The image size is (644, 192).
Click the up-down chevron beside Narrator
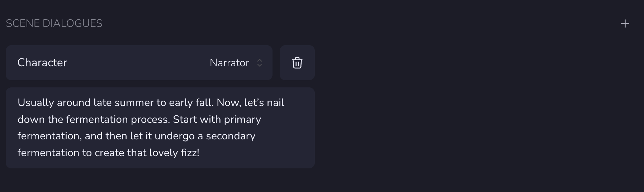pos(260,63)
